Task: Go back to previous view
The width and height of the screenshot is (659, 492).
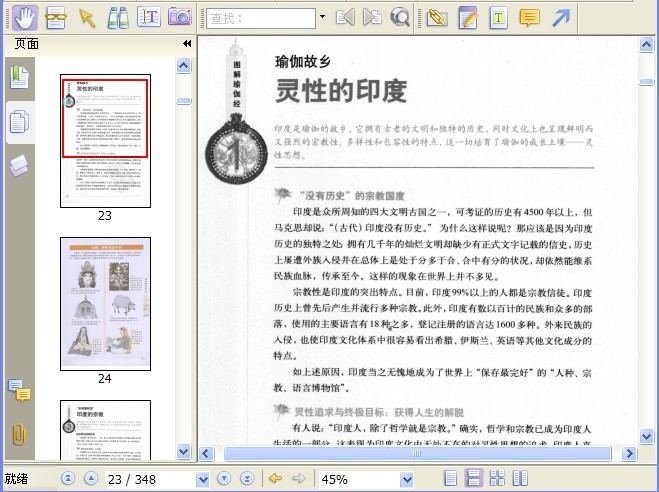Action: pos(275,478)
